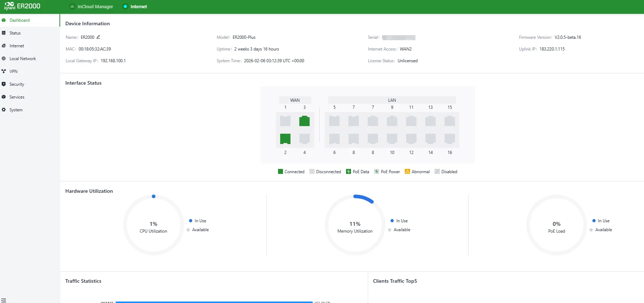
Task: Click the InHand ER2000 logo
Action: pos(22,6)
